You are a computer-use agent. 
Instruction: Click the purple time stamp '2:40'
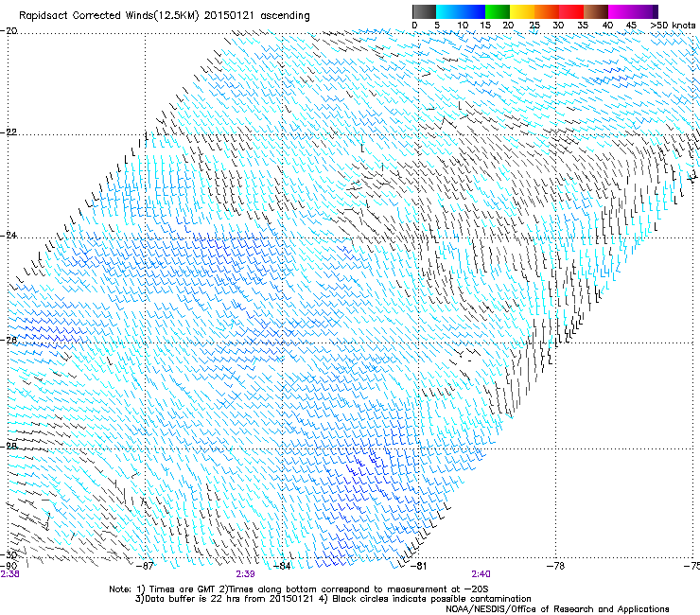(x=481, y=574)
